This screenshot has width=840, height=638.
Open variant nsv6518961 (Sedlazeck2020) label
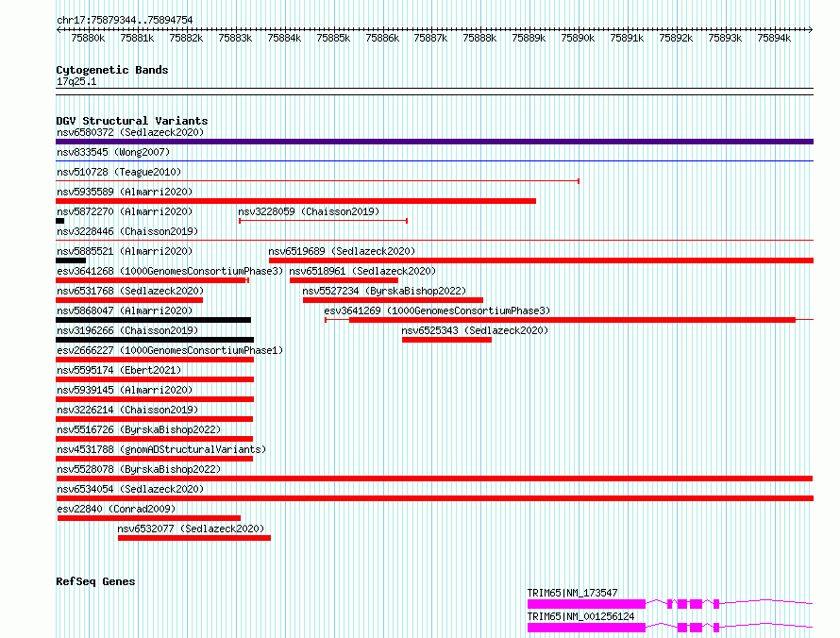[362, 271]
